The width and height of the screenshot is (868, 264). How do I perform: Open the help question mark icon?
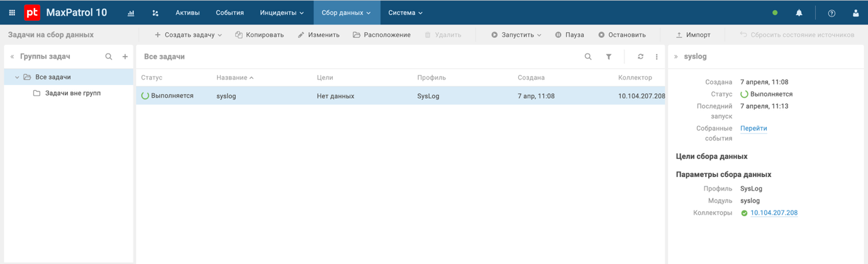coord(832,13)
